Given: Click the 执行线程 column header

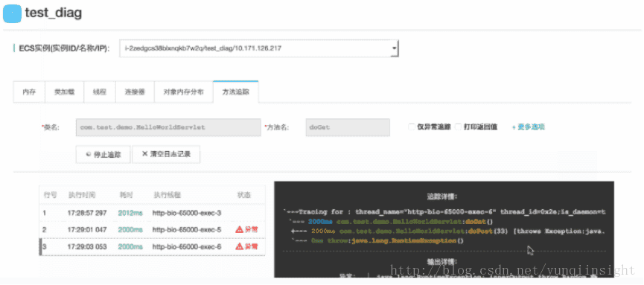Looking at the screenshot, I should (x=168, y=195).
